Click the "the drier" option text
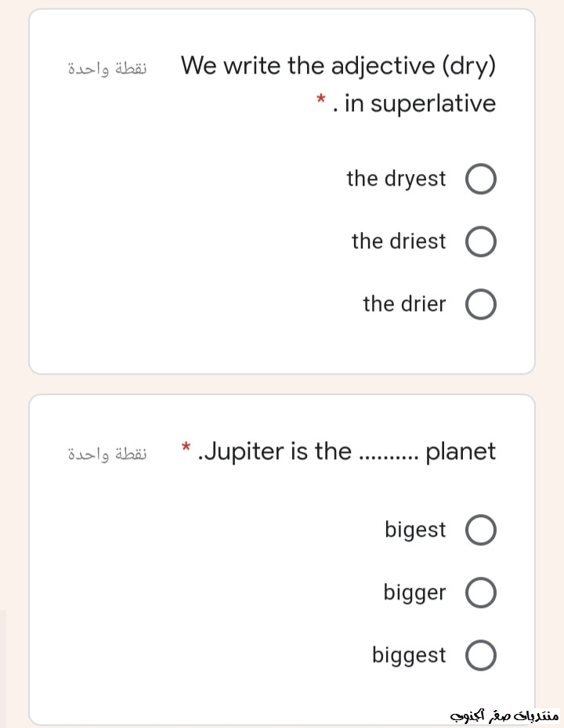The height and width of the screenshot is (728, 564). click(404, 304)
